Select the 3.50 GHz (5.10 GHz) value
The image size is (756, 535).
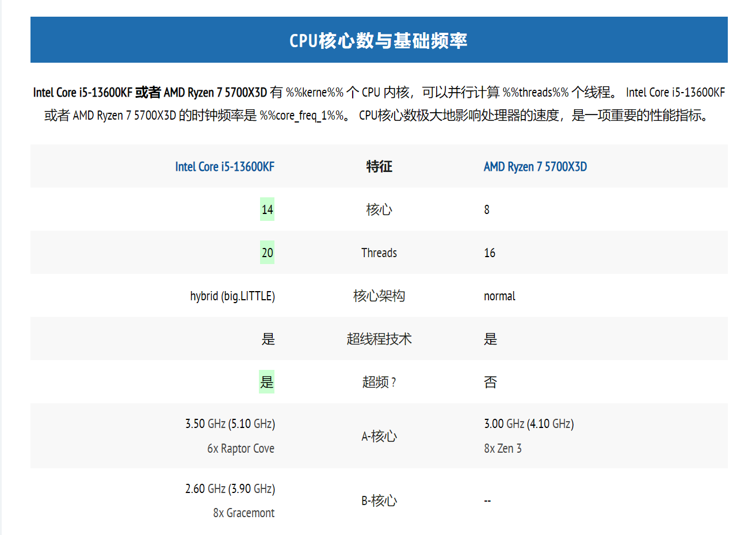pos(230,423)
